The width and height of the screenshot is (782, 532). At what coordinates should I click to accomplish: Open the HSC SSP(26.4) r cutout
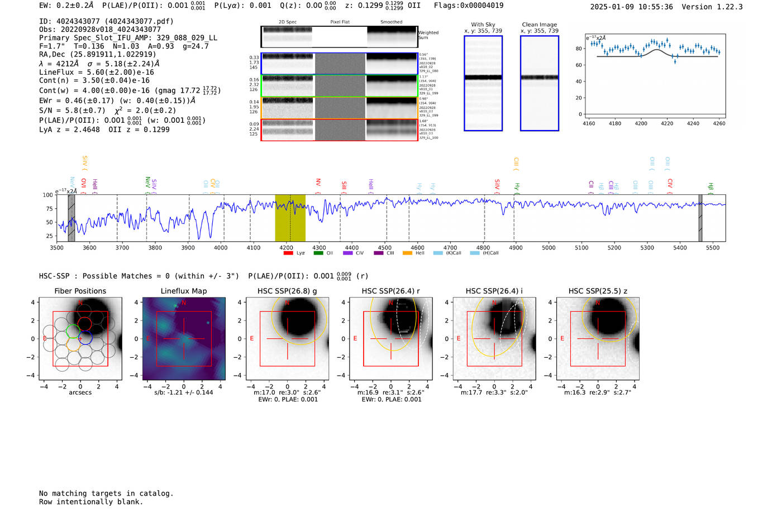pyautogui.click(x=391, y=339)
